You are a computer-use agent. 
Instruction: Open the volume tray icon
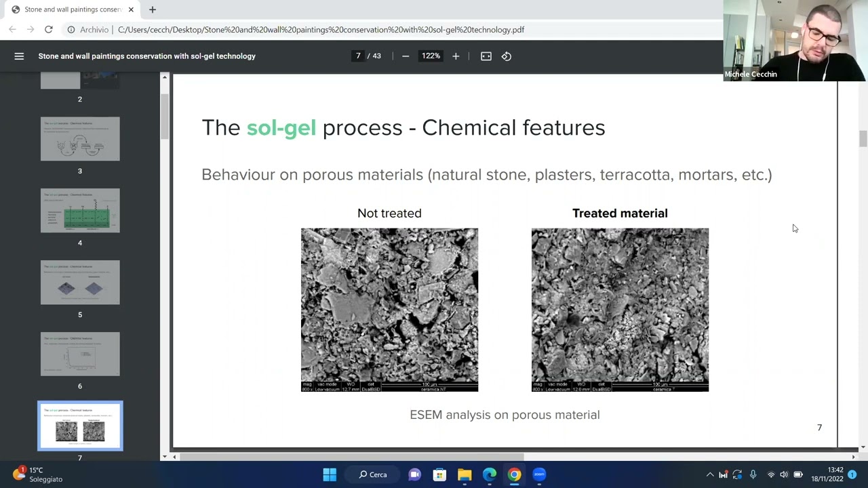click(x=784, y=474)
